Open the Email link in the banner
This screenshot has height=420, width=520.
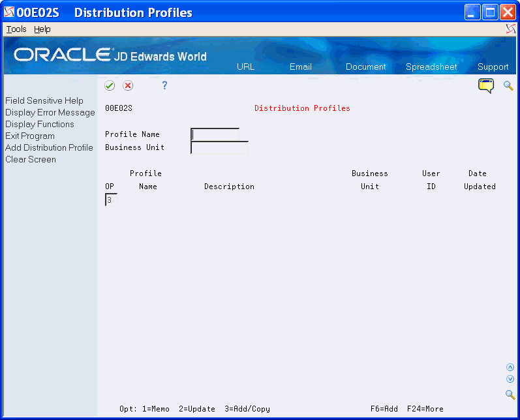click(301, 67)
